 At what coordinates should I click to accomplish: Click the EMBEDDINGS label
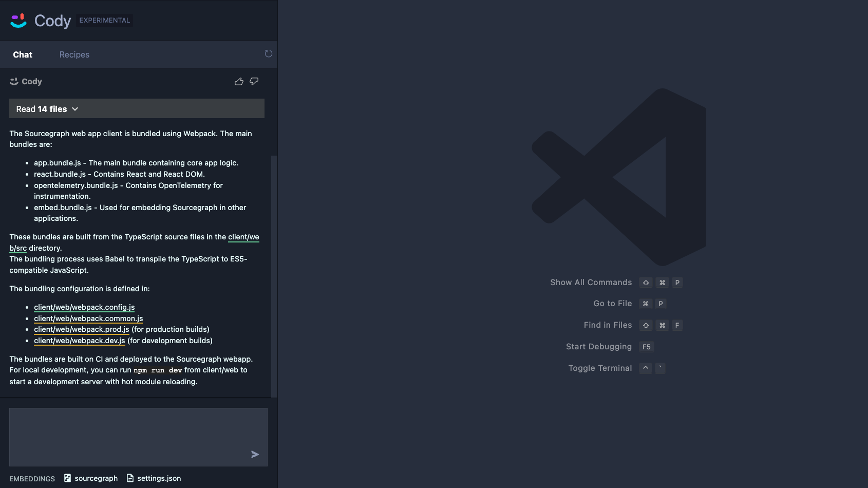32,479
